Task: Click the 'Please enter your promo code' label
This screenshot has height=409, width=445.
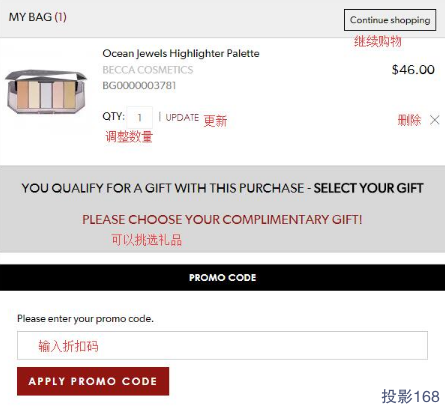Action: 85,319
